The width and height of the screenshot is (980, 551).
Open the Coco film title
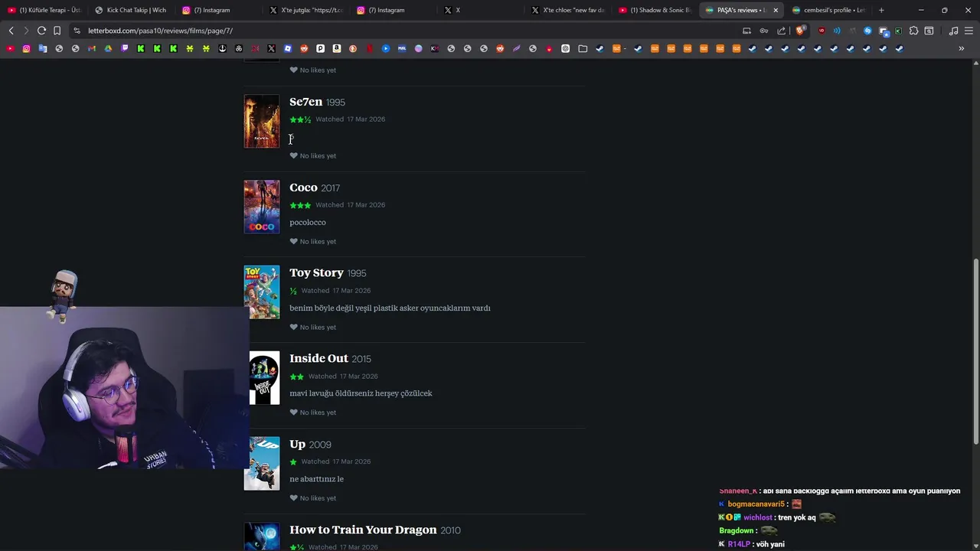(x=303, y=187)
